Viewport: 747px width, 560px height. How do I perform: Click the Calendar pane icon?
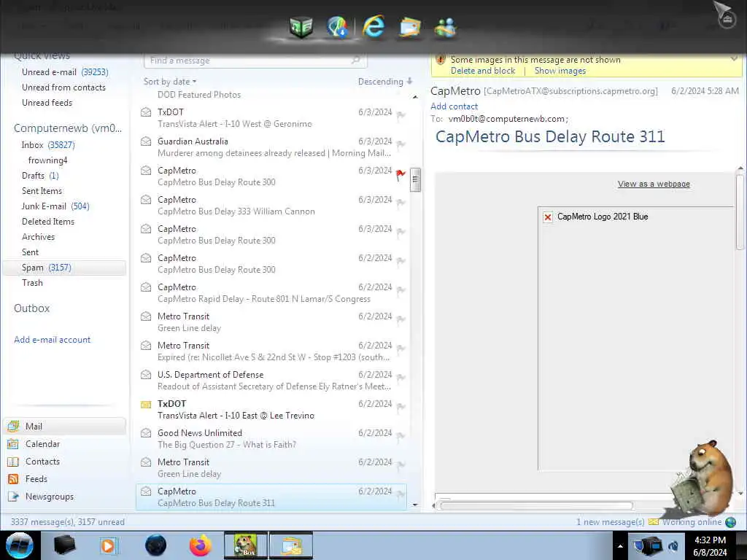(x=13, y=444)
